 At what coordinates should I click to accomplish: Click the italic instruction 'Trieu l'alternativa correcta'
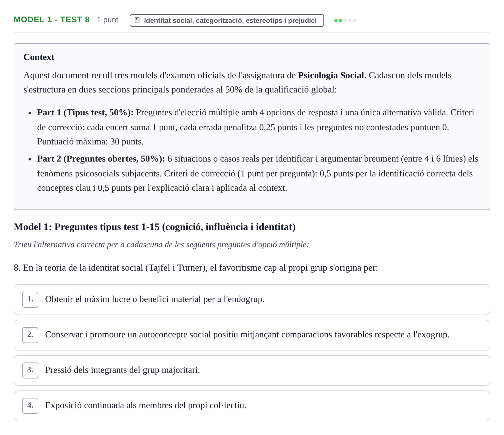pyautogui.click(x=161, y=245)
